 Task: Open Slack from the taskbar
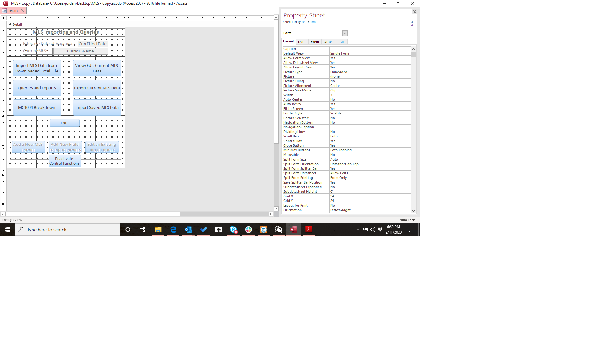249,230
